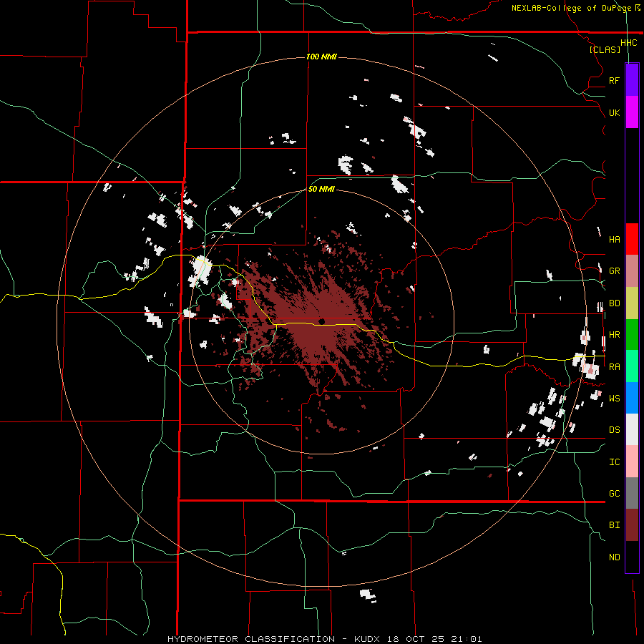
Task: Click the BD legend label
Action: (614, 303)
